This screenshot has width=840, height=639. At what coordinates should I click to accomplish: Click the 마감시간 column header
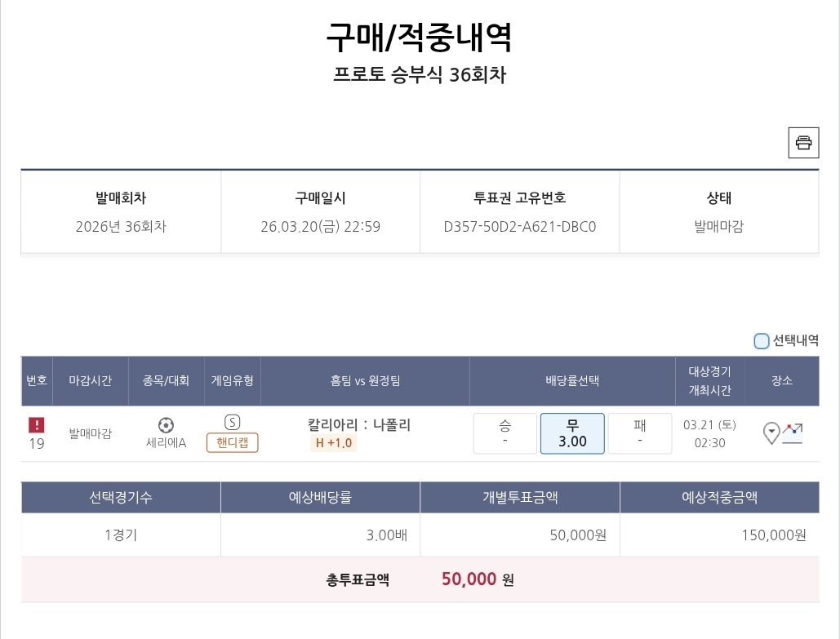coord(91,380)
